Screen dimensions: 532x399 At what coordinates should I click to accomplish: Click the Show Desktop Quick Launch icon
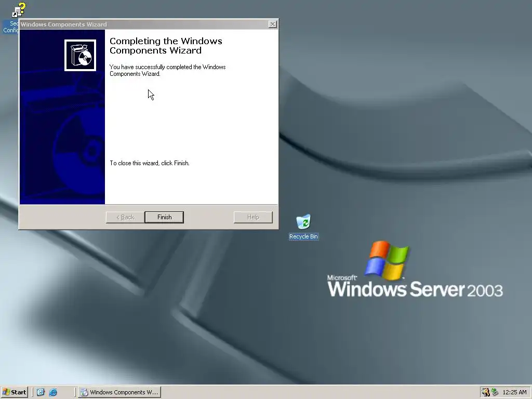pyautogui.click(x=41, y=392)
